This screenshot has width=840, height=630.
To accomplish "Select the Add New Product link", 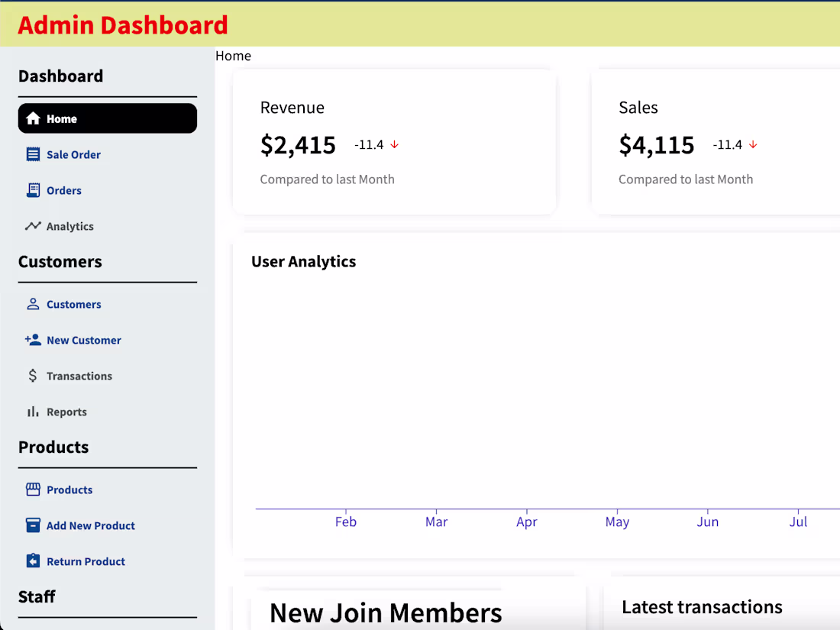I will [x=90, y=525].
